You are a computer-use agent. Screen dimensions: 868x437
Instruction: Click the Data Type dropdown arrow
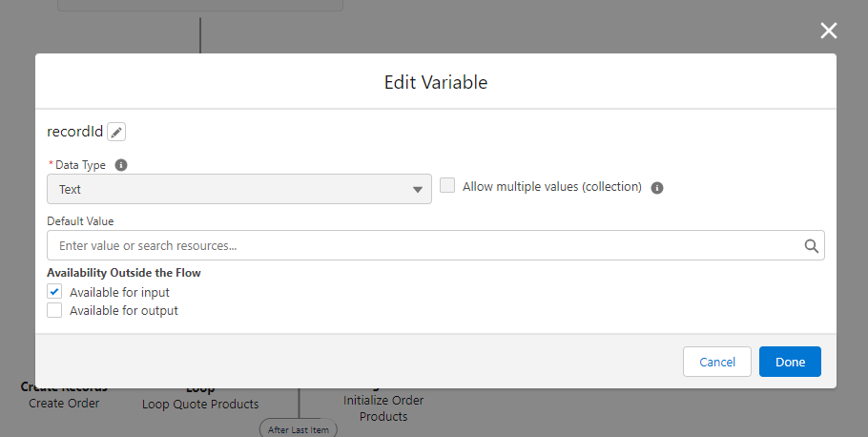tap(418, 190)
